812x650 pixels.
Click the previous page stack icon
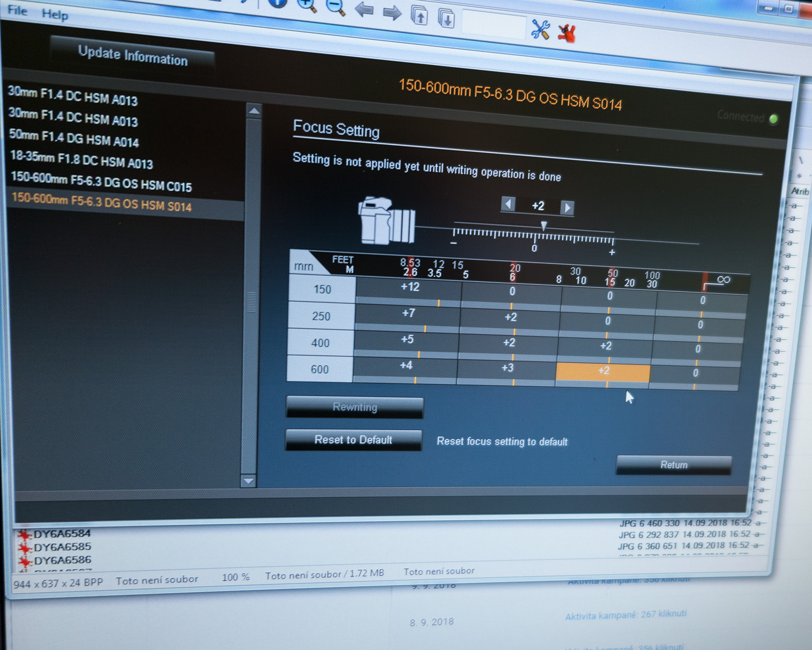pyautogui.click(x=419, y=15)
